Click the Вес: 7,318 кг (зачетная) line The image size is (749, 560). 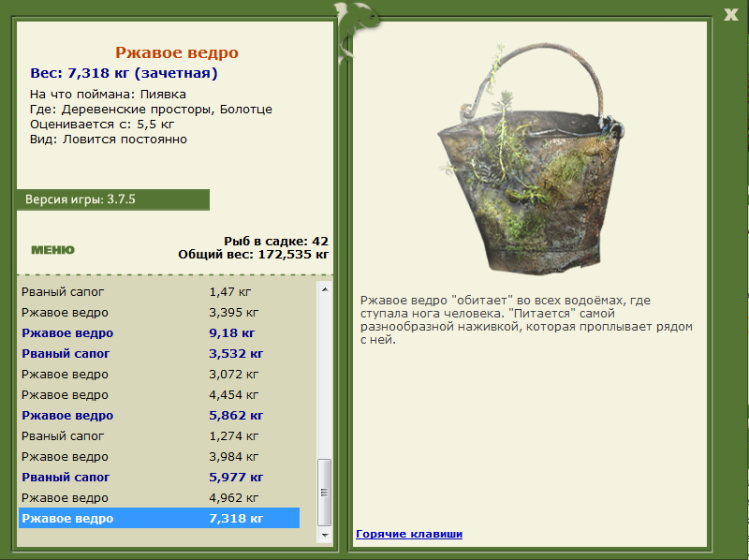click(124, 73)
